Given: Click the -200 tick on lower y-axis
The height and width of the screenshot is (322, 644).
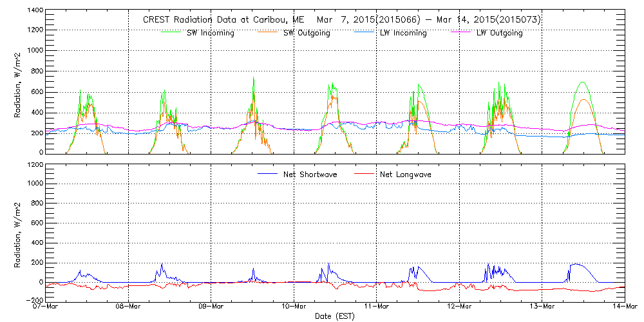Looking at the screenshot, I should pos(33,301).
